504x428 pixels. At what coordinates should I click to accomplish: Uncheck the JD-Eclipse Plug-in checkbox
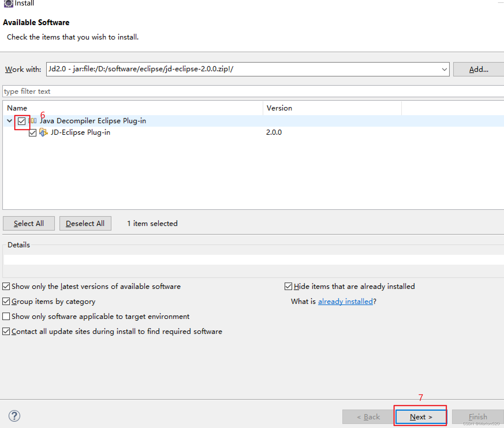(x=33, y=133)
